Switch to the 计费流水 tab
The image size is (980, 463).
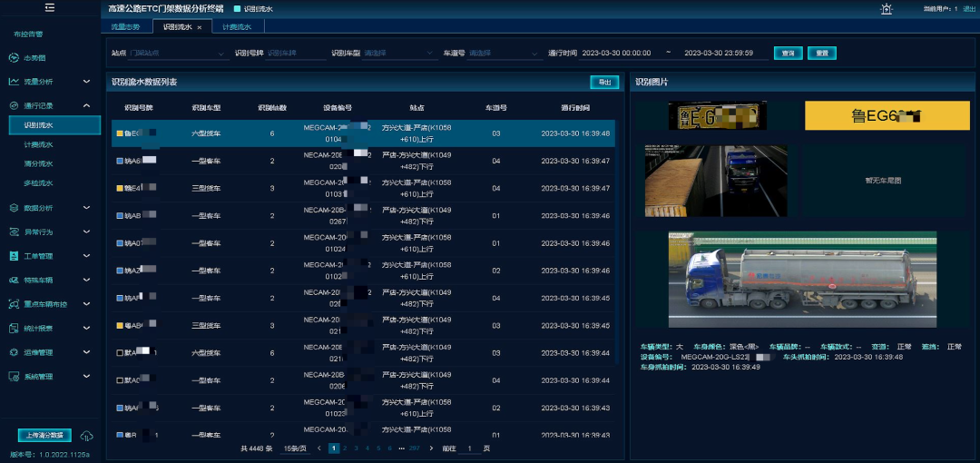tap(237, 27)
